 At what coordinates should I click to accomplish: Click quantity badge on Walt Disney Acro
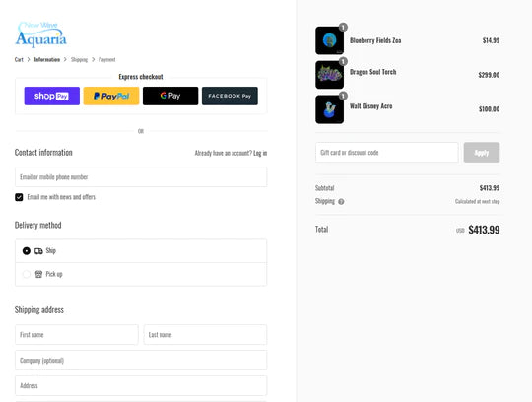pos(343,96)
